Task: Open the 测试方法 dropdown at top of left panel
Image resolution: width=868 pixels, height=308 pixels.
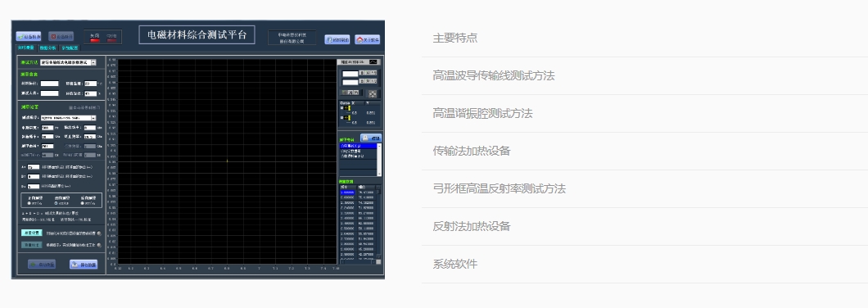Action: pyautogui.click(x=69, y=62)
